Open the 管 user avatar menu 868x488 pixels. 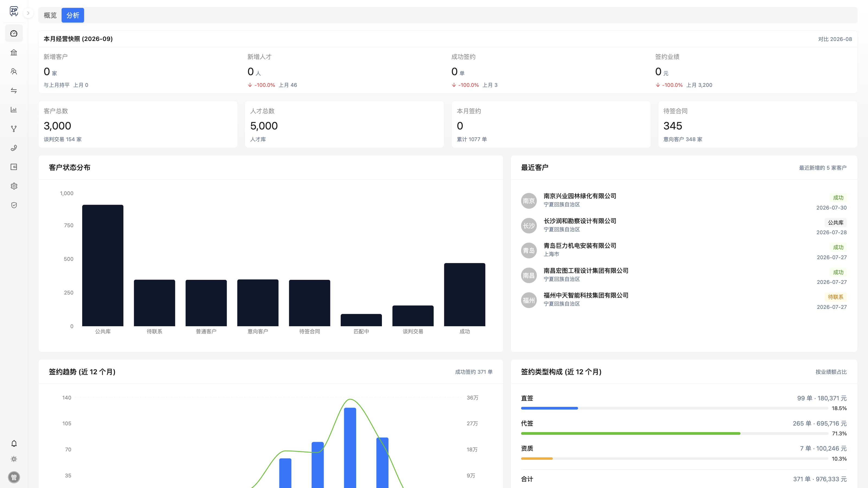pos(14,477)
